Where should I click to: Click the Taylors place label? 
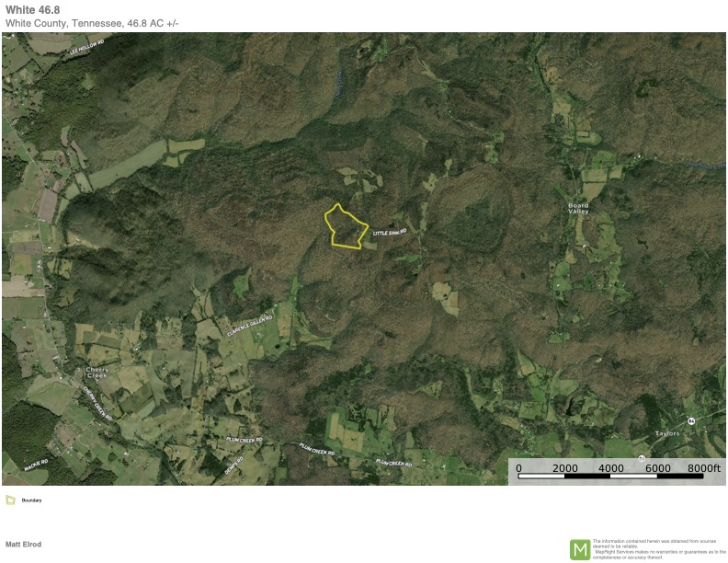667,433
